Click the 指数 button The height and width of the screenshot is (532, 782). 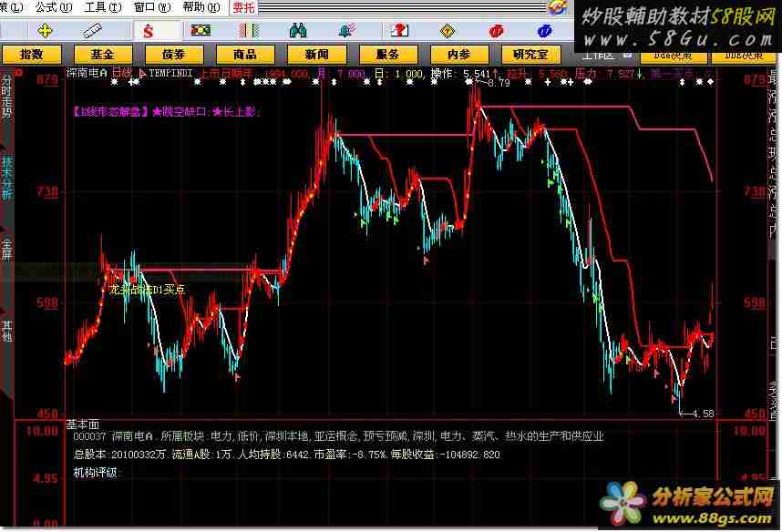point(31,55)
